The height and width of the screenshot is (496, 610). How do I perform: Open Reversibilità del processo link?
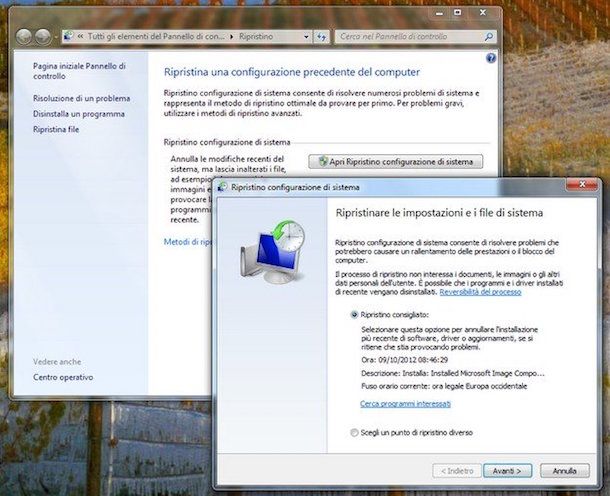(x=480, y=292)
